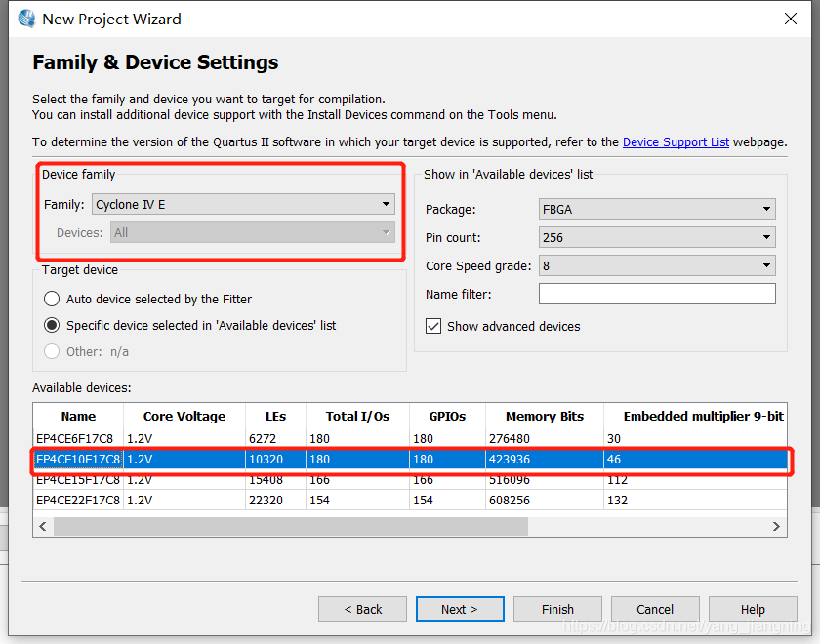Click into the Name filter field
This screenshot has width=820, height=644.
[657, 294]
